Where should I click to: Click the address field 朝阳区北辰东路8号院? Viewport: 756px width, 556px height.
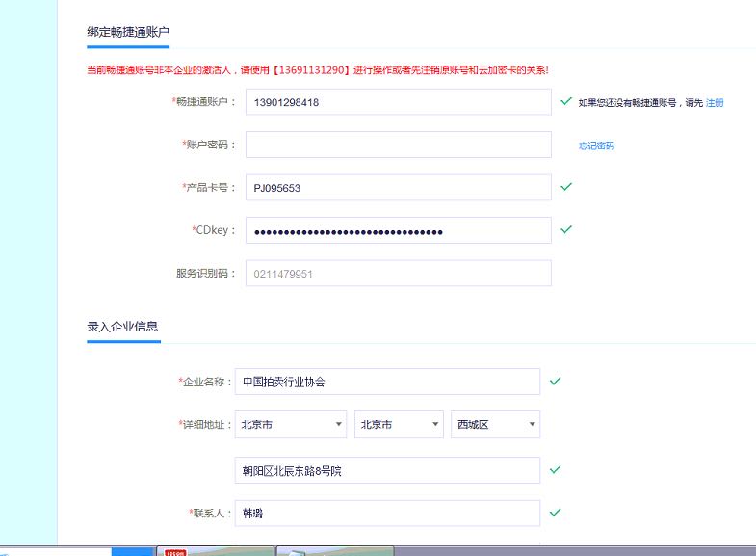(387, 470)
